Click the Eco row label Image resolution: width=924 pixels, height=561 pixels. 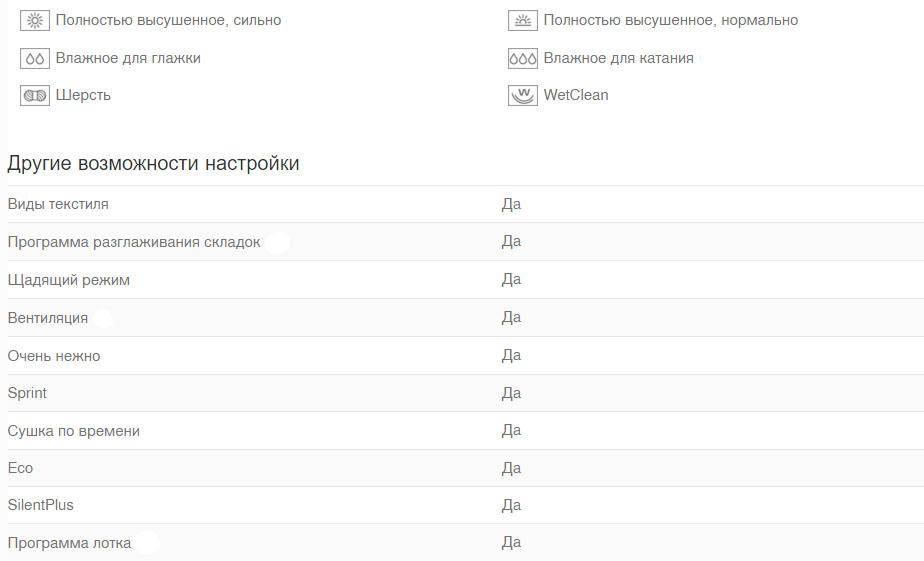pos(20,468)
